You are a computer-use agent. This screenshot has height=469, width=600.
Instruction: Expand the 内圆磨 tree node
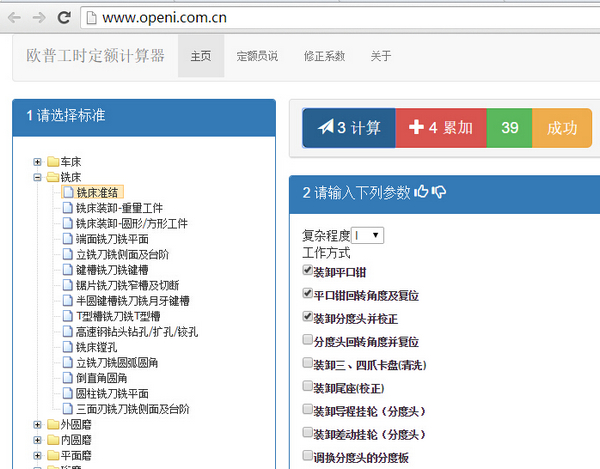[37, 440]
